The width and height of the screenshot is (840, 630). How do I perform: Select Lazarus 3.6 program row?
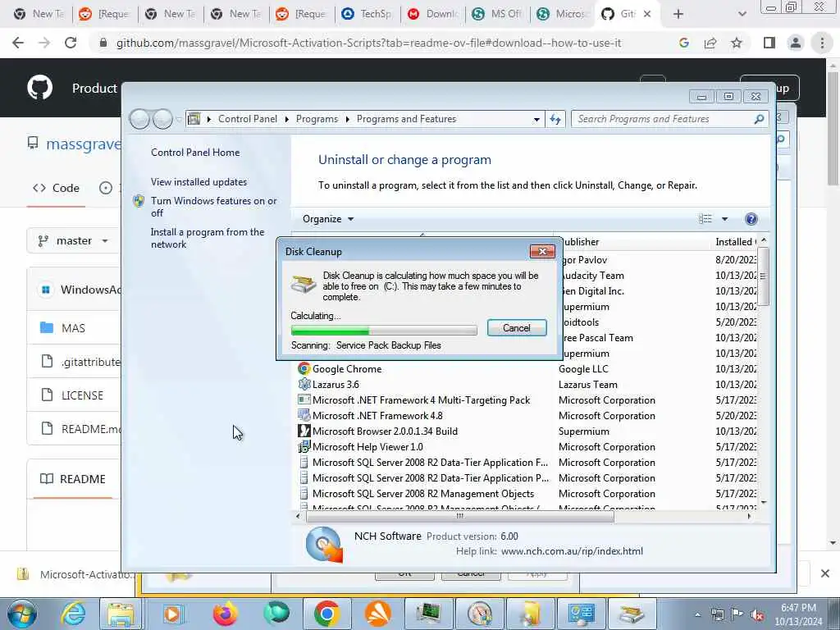click(x=336, y=384)
